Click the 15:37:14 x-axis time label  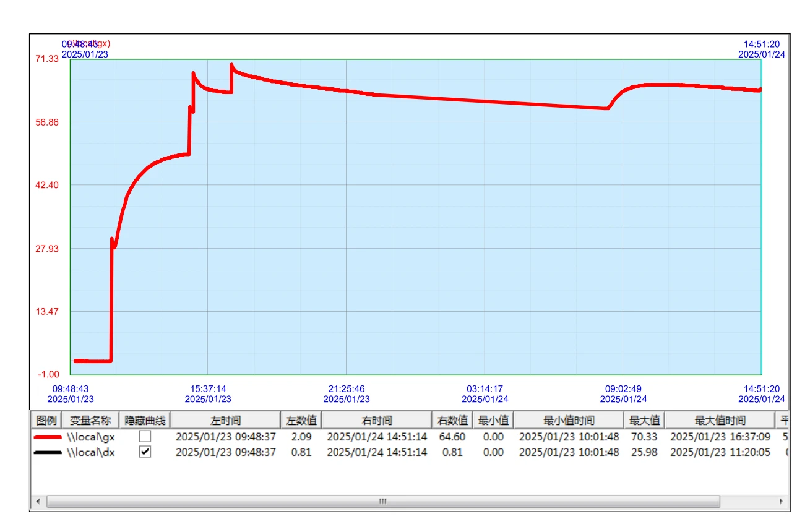[x=209, y=389]
